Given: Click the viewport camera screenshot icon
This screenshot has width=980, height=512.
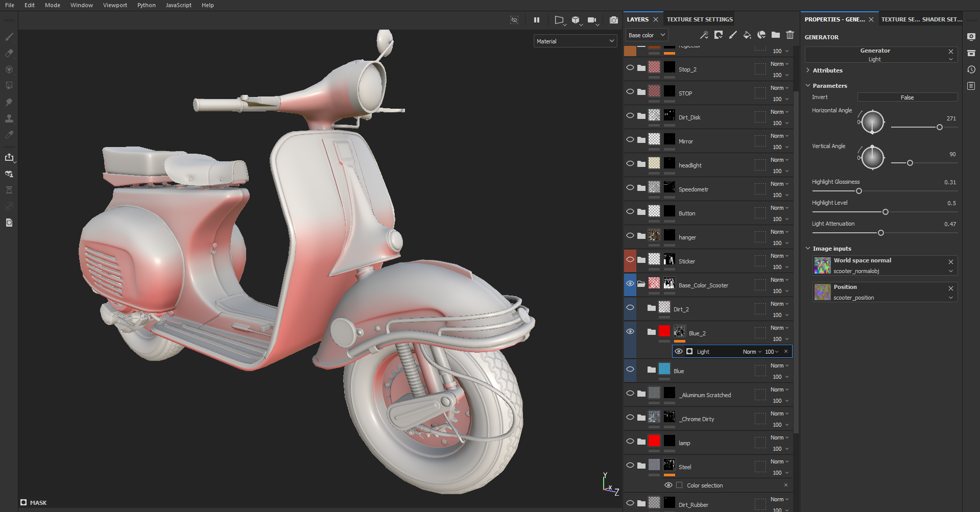Looking at the screenshot, I should coord(613,20).
